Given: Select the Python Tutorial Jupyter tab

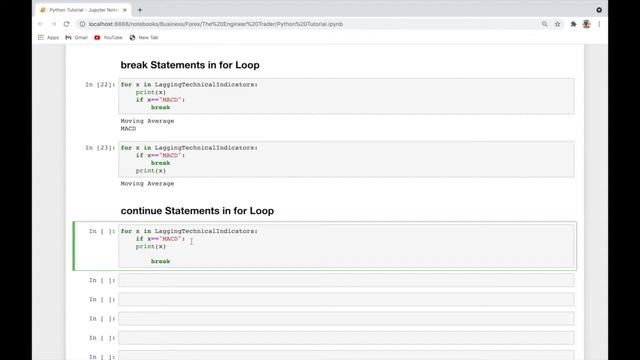Looking at the screenshot, I should pyautogui.click(x=83, y=10).
